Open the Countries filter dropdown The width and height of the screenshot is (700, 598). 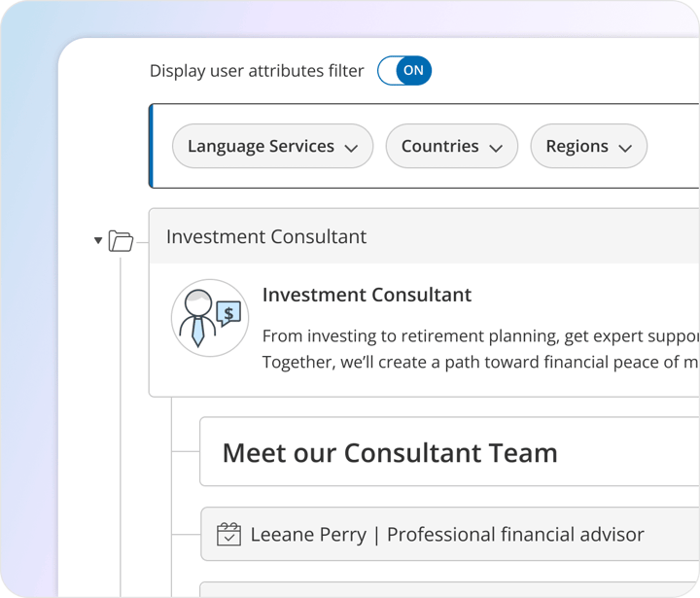451,147
